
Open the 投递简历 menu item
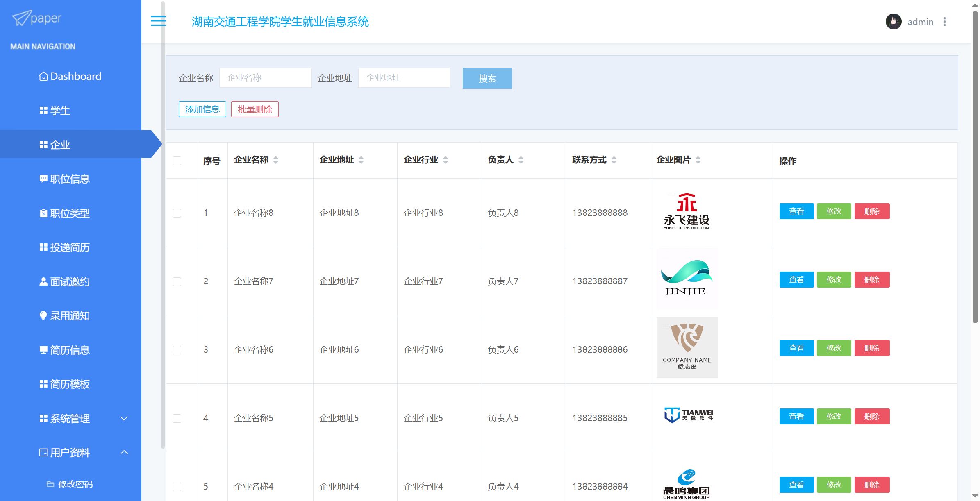tap(70, 247)
